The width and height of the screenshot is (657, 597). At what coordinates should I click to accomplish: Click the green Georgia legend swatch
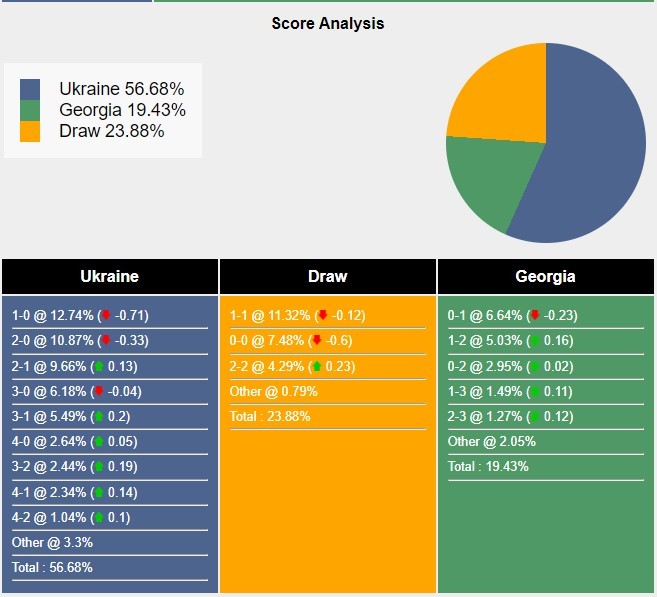(x=30, y=111)
